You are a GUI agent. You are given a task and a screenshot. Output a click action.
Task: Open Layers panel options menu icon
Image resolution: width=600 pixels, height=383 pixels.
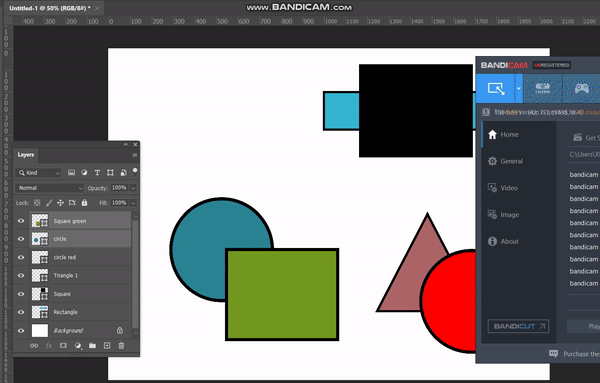[x=135, y=155]
